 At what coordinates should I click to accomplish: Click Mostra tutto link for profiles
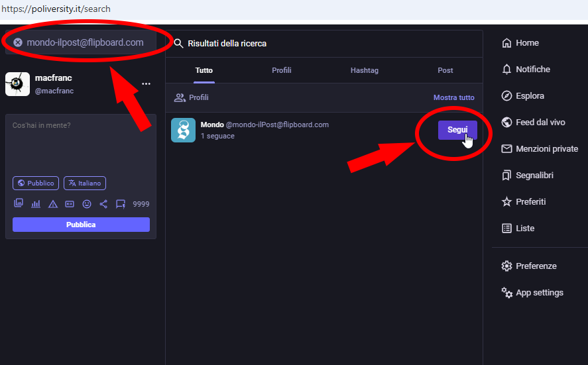453,97
